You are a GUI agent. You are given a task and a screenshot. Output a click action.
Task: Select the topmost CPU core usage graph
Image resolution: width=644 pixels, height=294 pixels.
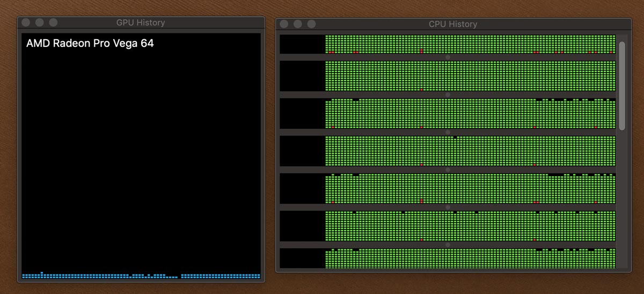tap(448, 45)
